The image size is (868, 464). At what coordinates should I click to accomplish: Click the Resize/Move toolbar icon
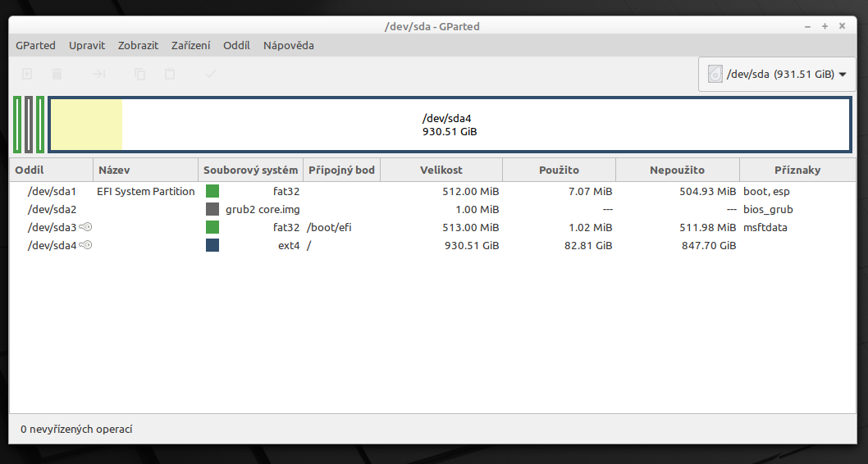click(99, 74)
